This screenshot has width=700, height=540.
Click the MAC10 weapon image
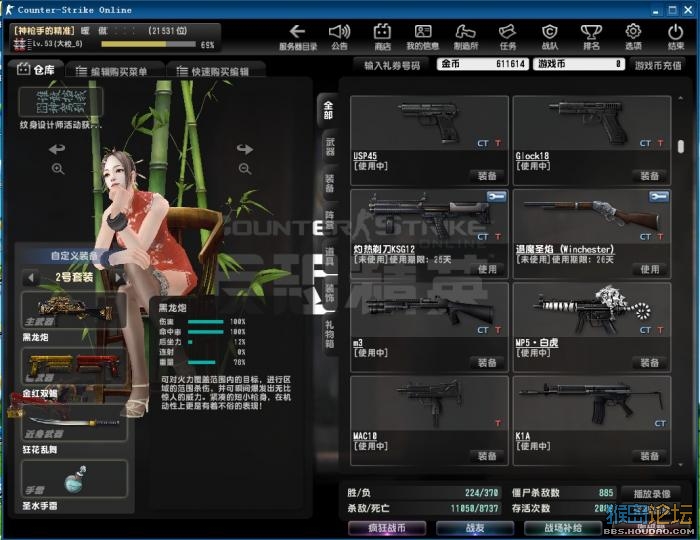[429, 403]
